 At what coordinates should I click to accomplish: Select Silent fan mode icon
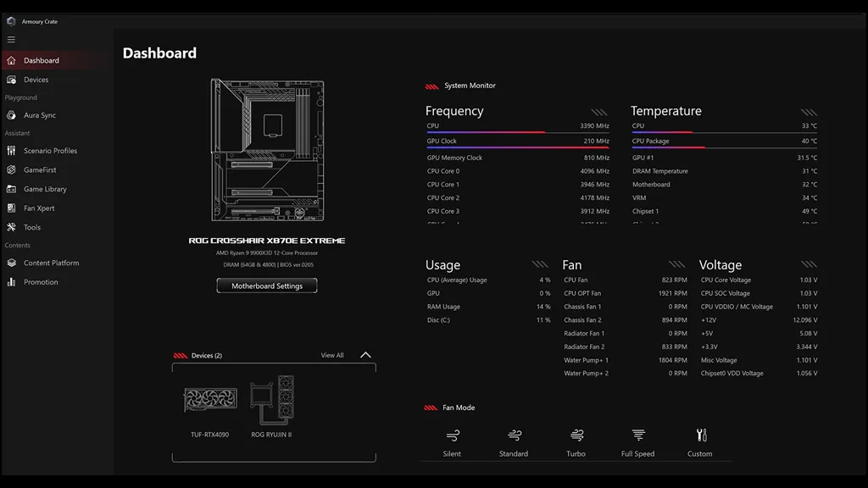453,435
